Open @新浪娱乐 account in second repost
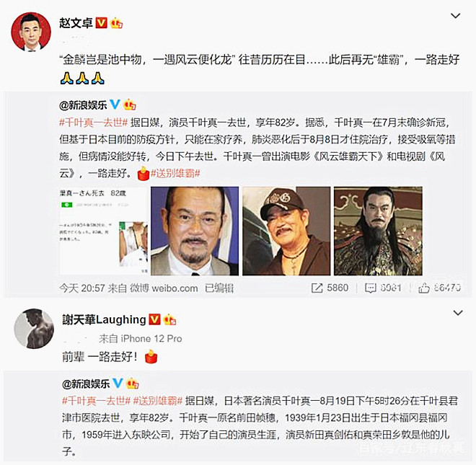 pos(86,384)
